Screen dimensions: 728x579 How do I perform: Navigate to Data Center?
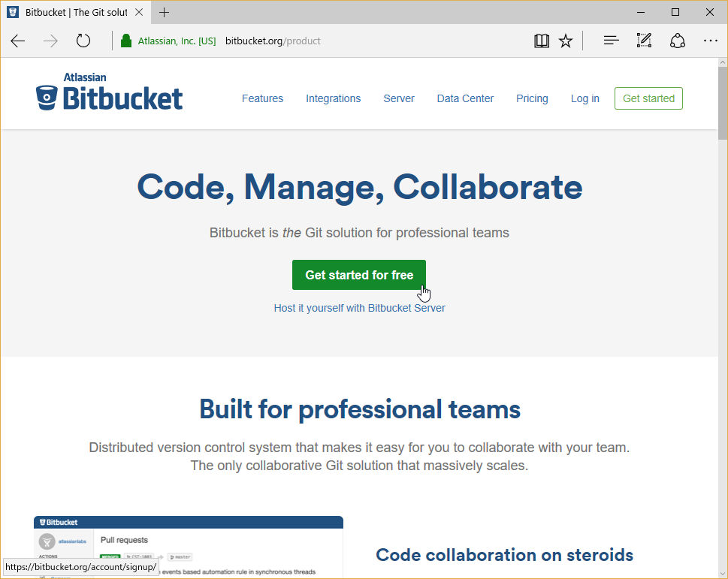click(x=465, y=98)
